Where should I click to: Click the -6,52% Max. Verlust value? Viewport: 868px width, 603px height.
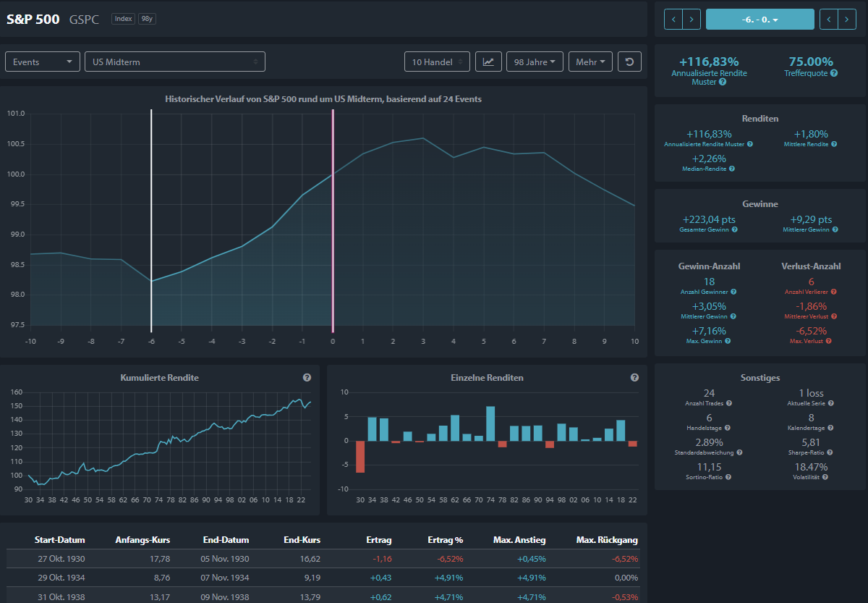click(811, 331)
